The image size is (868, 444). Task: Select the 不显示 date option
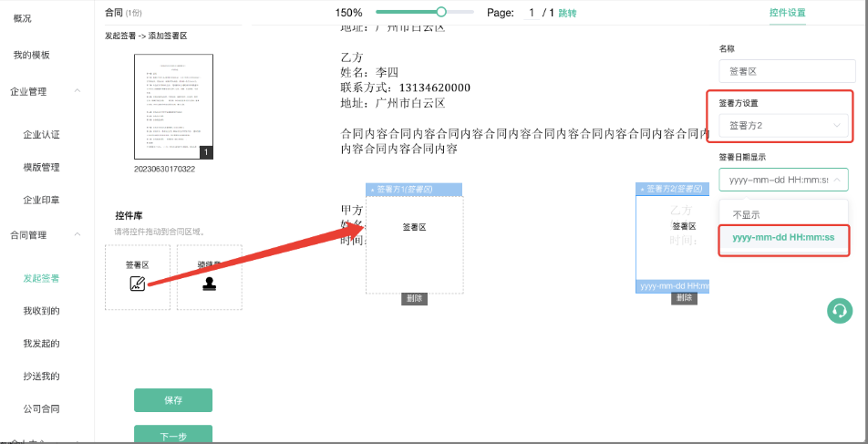pyautogui.click(x=746, y=214)
